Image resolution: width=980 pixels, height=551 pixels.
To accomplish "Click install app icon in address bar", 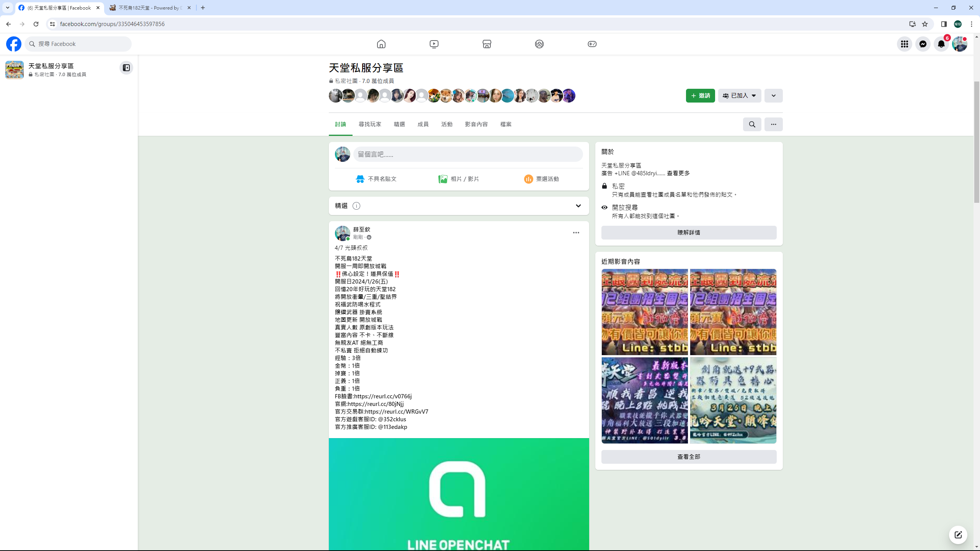I will [x=913, y=24].
